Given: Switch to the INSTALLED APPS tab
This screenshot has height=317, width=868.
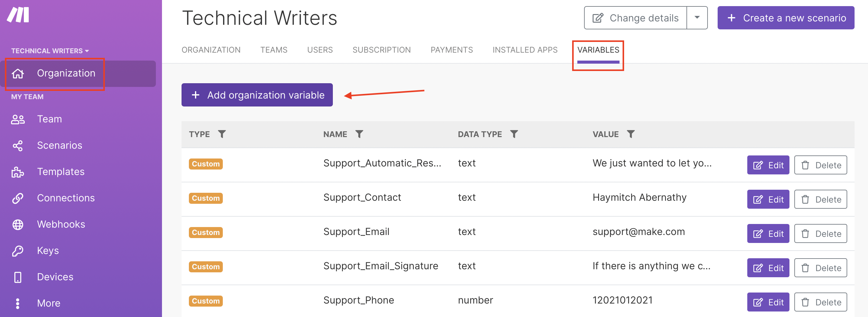Looking at the screenshot, I should coord(525,50).
